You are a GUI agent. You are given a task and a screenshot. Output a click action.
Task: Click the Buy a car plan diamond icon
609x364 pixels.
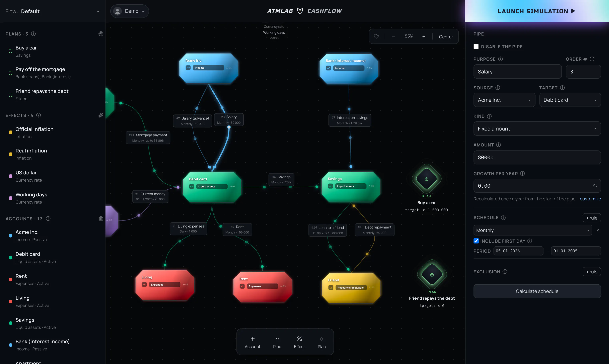427,179
